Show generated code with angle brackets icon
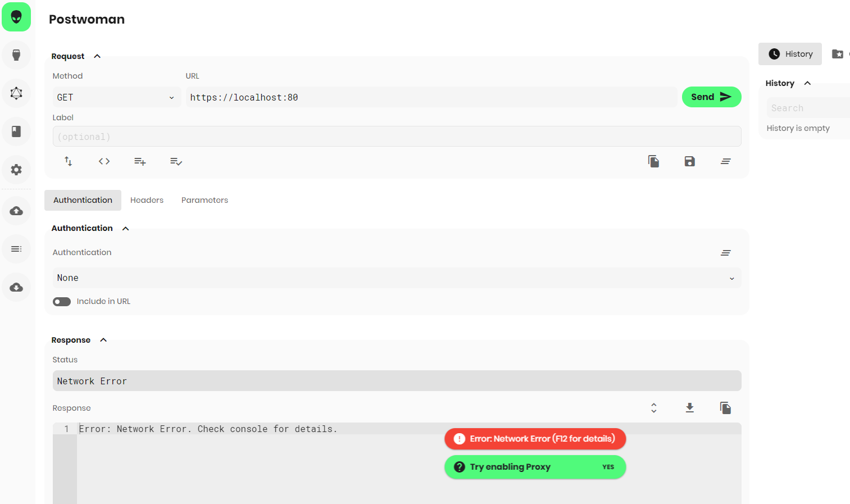 coord(104,161)
